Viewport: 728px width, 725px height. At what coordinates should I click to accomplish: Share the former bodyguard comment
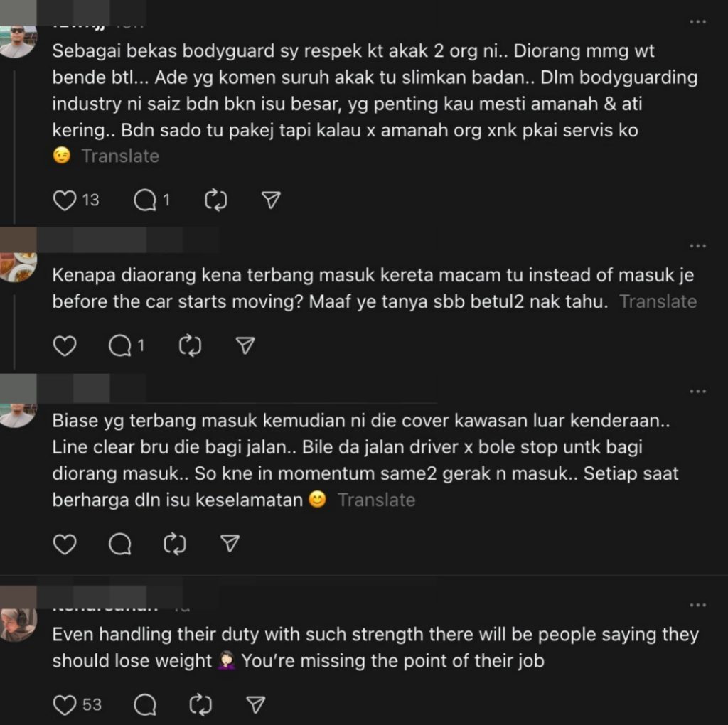pos(270,201)
